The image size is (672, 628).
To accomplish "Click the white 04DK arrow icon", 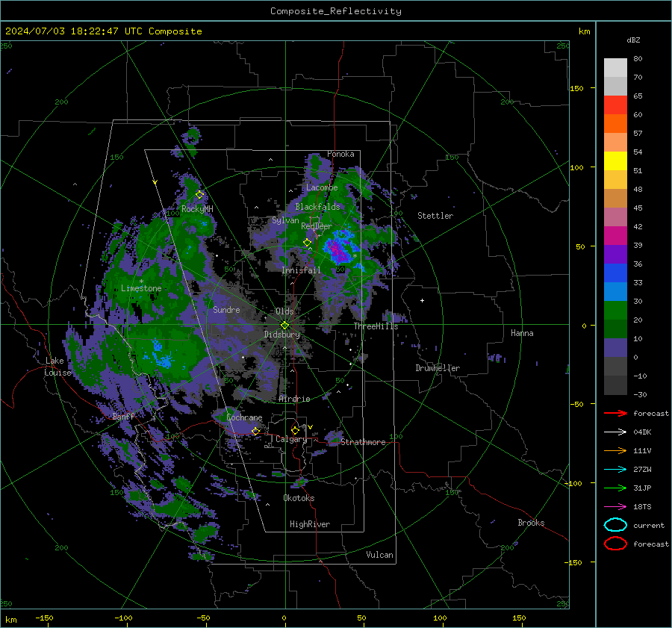I will (x=615, y=432).
